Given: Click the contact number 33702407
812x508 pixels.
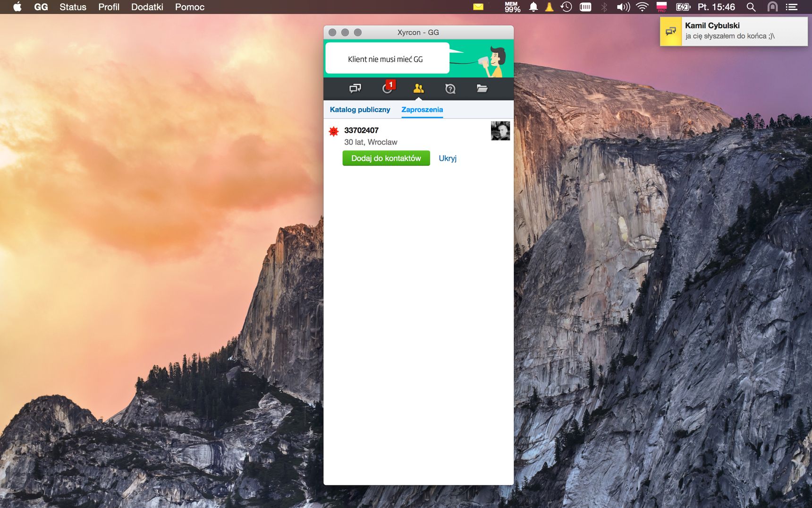Looking at the screenshot, I should coord(361,130).
